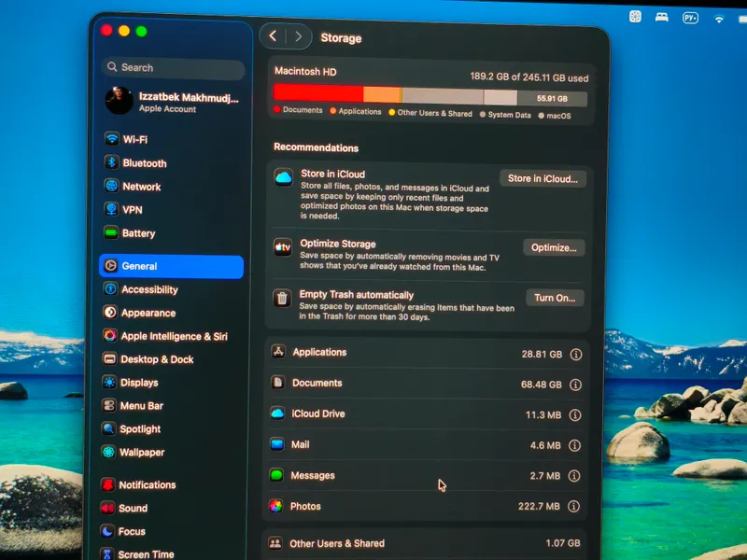Click the orange Applications segment of storage bar

(382, 94)
